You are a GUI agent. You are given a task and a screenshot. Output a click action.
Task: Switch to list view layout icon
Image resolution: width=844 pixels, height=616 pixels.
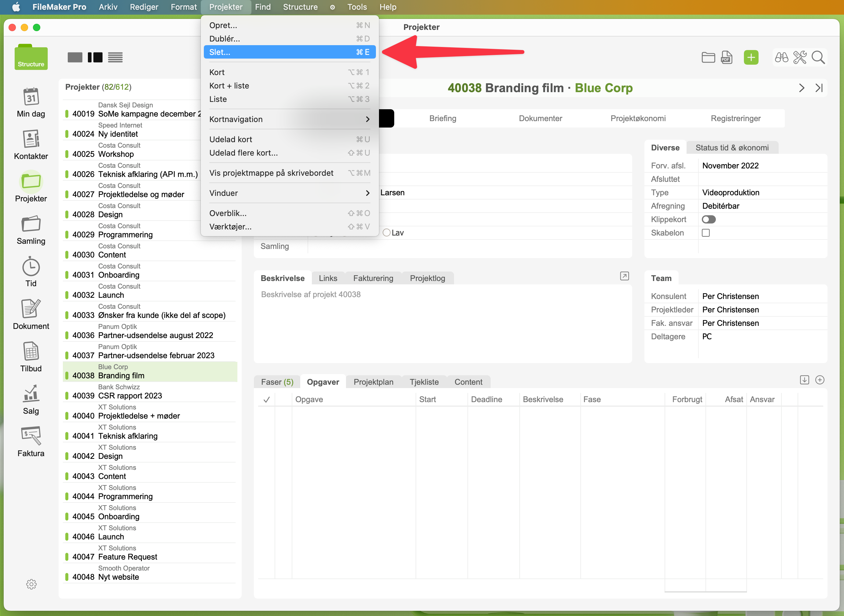coord(115,57)
